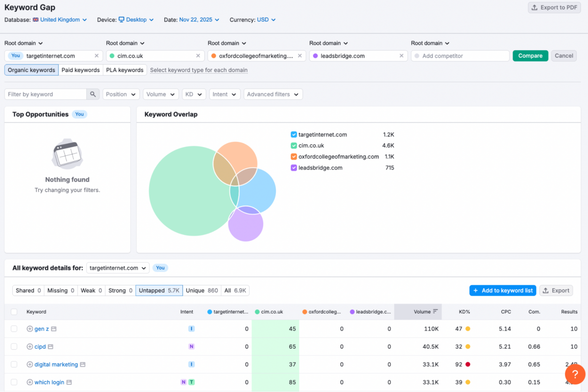Add 'digital marketing' keyword via plus icon
This screenshot has width=588, height=392.
click(29, 365)
